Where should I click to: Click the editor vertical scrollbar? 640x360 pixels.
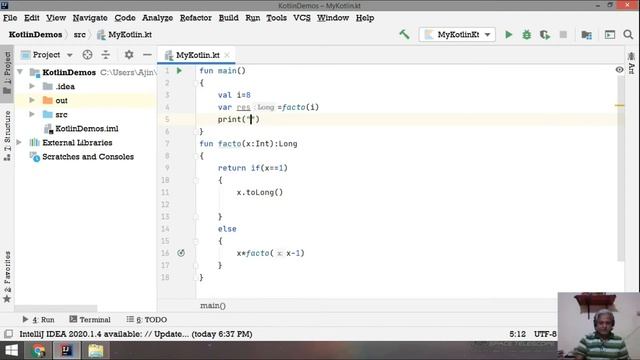(621, 168)
